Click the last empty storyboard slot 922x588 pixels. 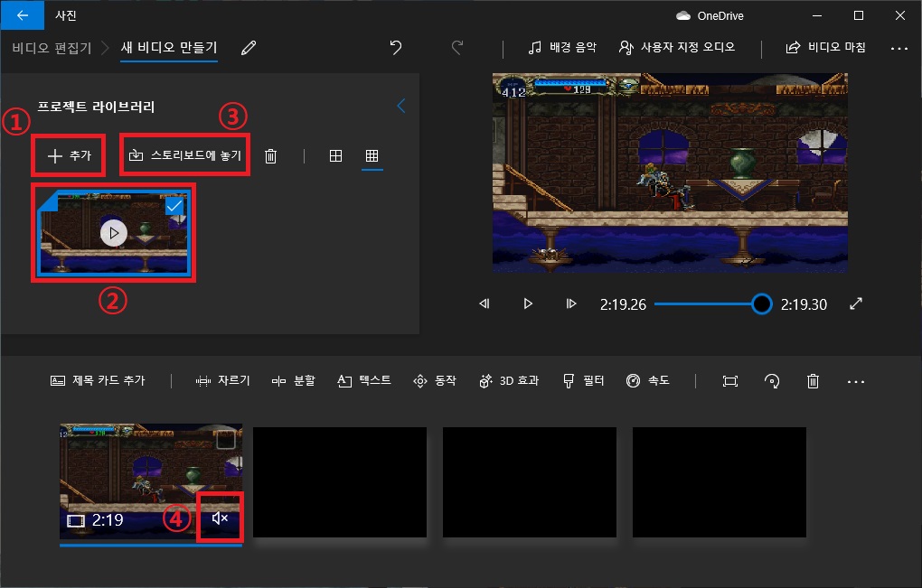720,482
